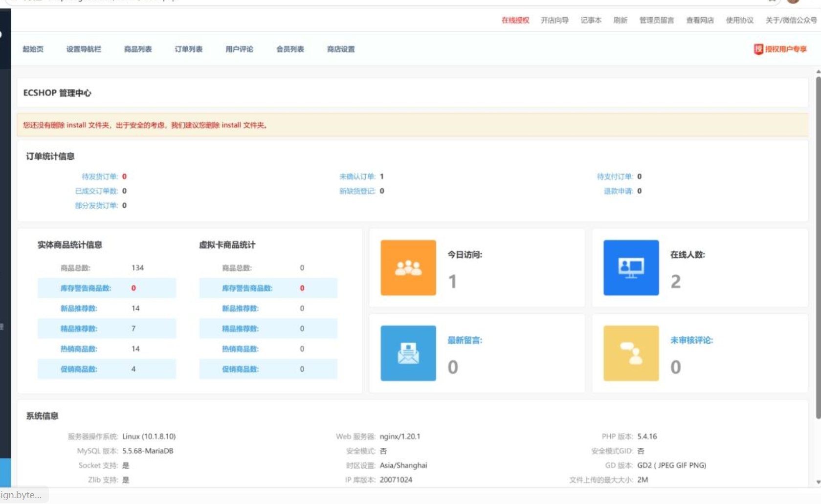Click the GD version value GD2 ( JPEG GIF PNG)
The height and width of the screenshot is (504, 821).
672,465
